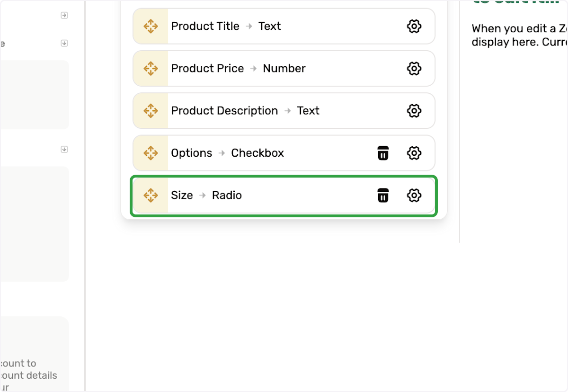
Task: Click the 'Product Description' label
Action: tap(224, 111)
